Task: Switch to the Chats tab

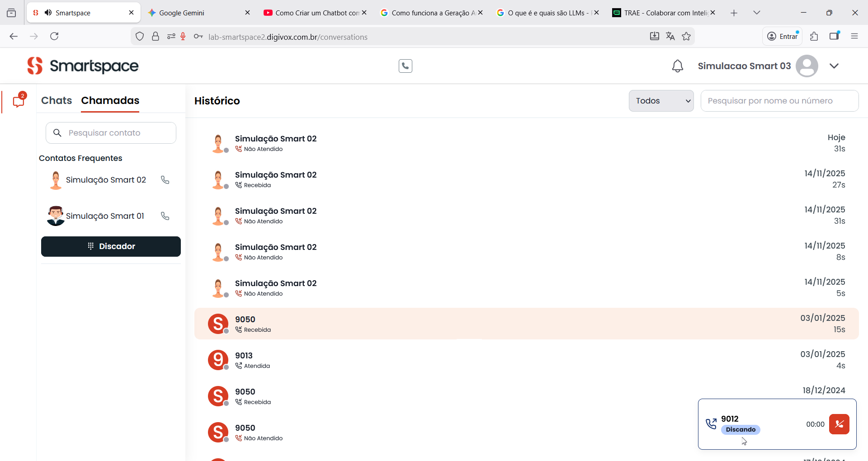Action: pyautogui.click(x=57, y=100)
